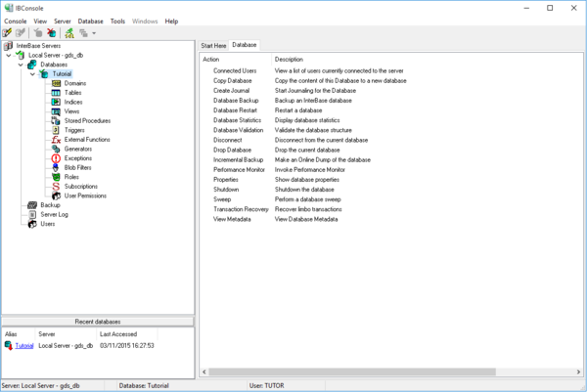This screenshot has width=587, height=392.
Task: Select the Database tab
Action: pos(244,45)
